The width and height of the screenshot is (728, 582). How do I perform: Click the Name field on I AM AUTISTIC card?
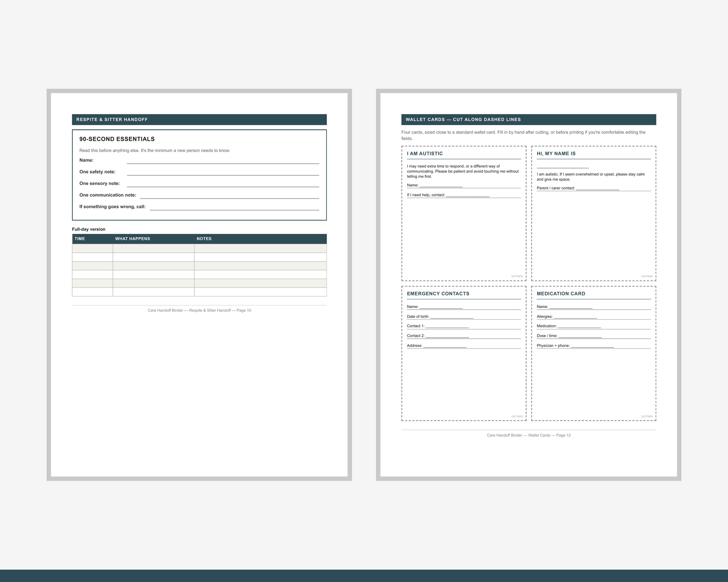(464, 185)
